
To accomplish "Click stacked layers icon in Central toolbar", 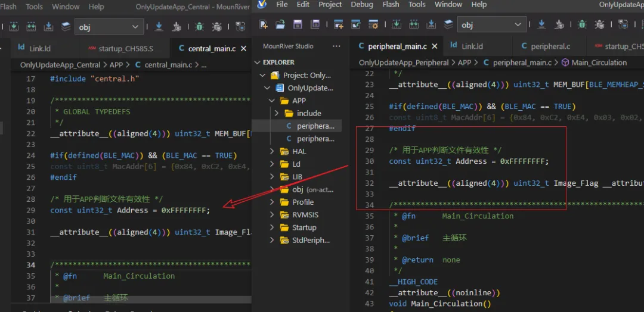I will click(x=66, y=27).
